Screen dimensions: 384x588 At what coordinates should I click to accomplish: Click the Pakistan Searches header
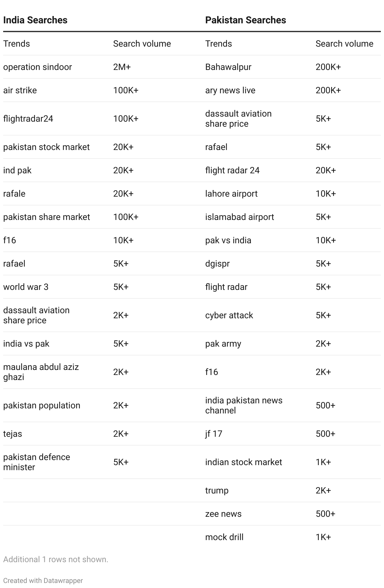[x=246, y=20]
